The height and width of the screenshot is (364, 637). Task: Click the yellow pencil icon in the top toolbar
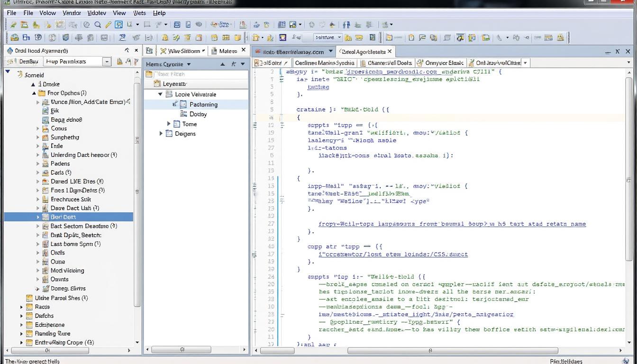pos(108,25)
